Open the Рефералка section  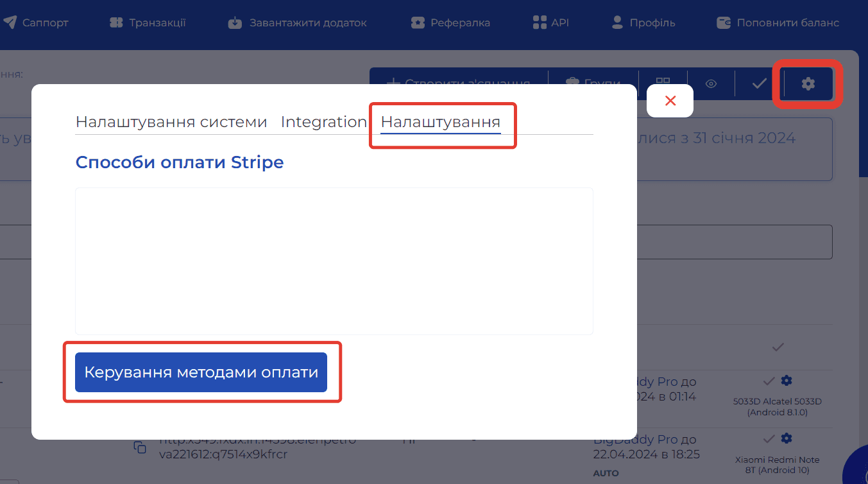click(x=450, y=23)
